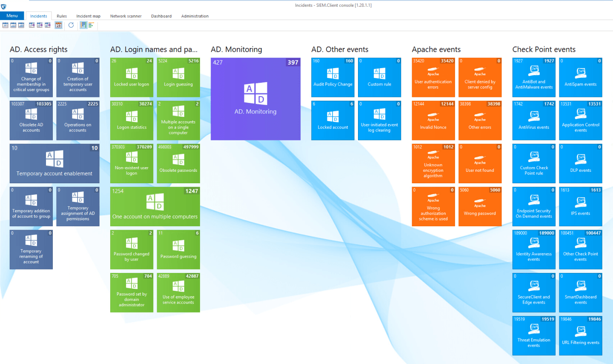Open the large AD. Monitoring tile
Screen dimensions: 613x364
255,99
